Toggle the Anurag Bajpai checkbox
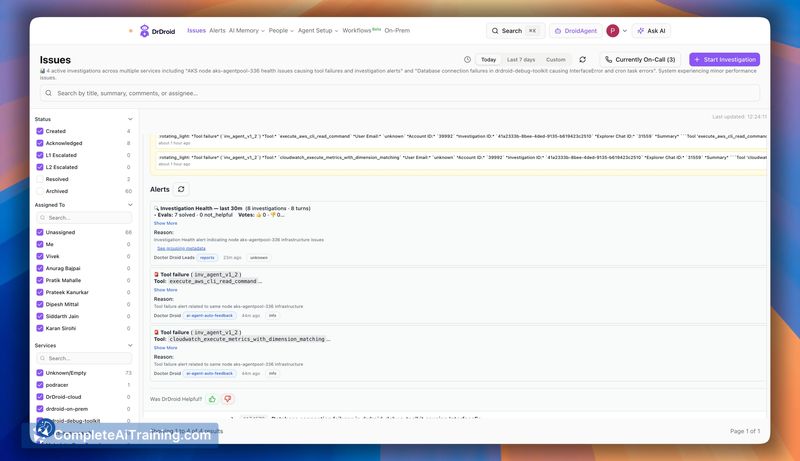This screenshot has height=461, width=800. [40, 268]
